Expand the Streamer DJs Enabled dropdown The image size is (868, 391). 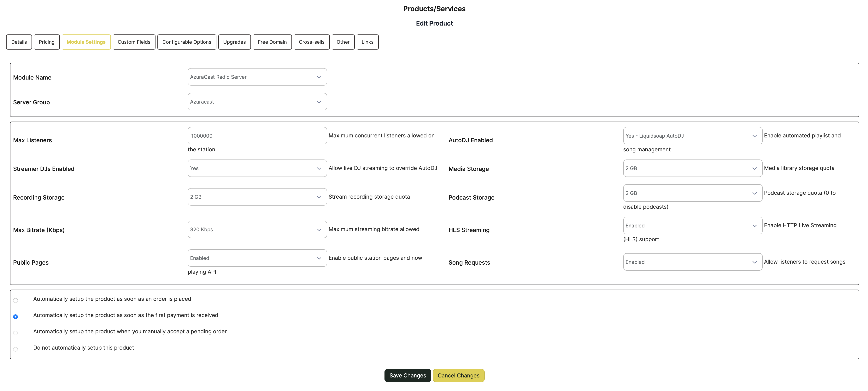click(x=257, y=168)
